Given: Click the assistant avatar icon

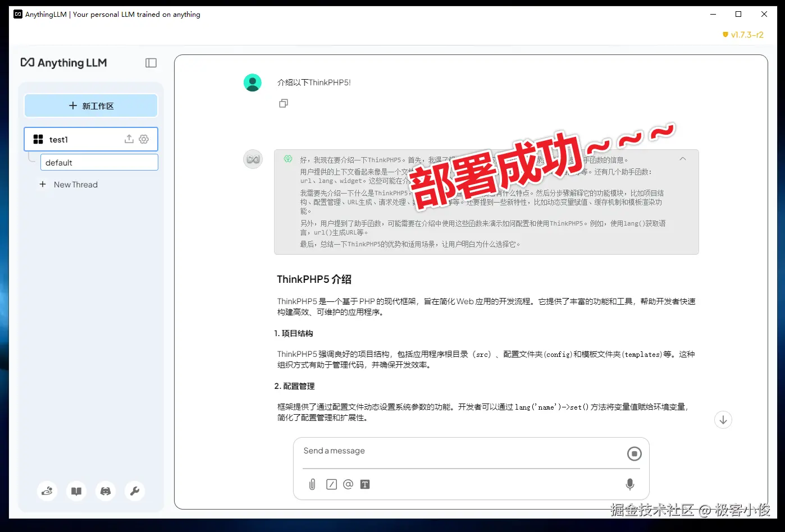Looking at the screenshot, I should pyautogui.click(x=253, y=159).
